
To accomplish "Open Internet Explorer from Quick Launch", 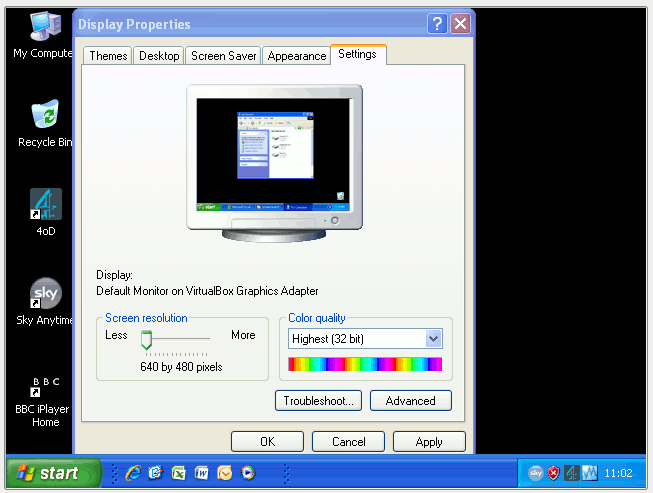I will pos(133,473).
